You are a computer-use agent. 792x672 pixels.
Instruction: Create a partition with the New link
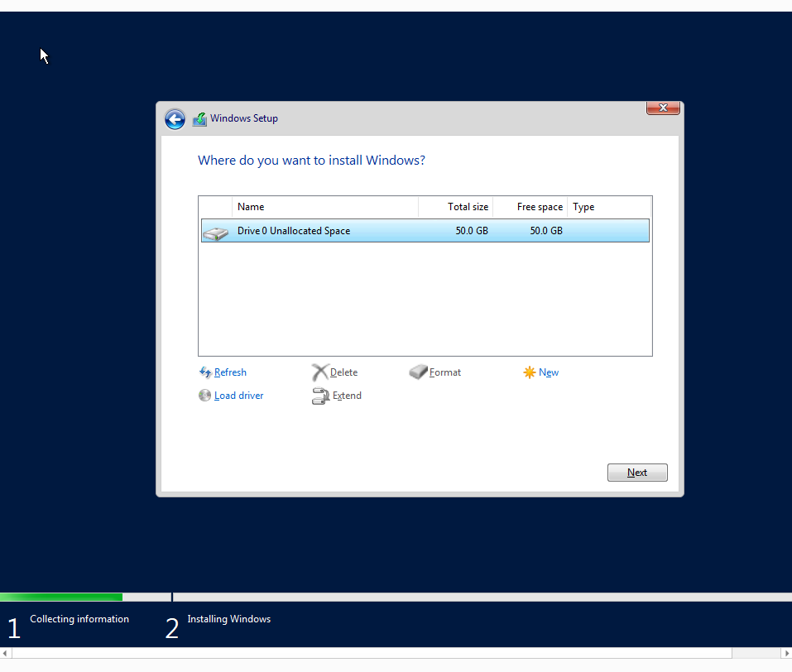[549, 372]
